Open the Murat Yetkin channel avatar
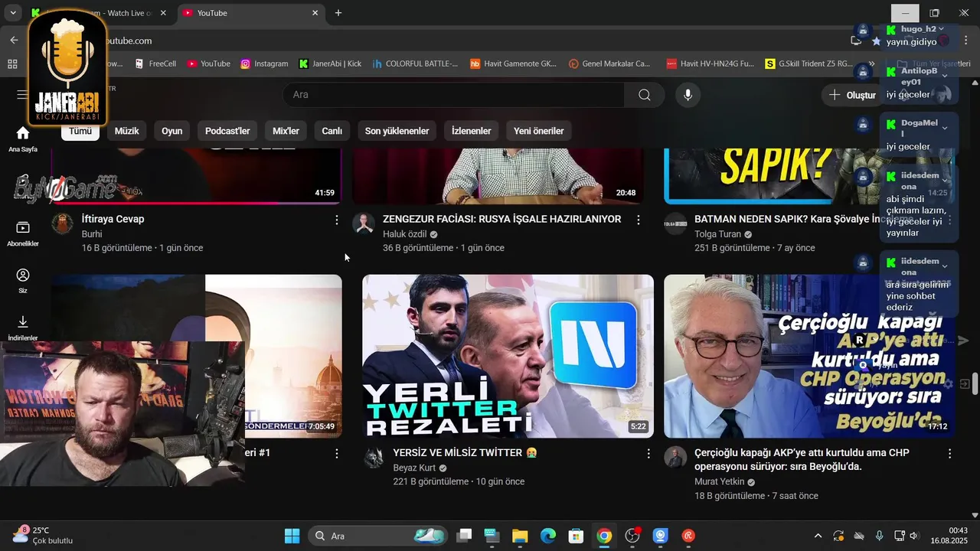The image size is (980, 551). pos(675,458)
